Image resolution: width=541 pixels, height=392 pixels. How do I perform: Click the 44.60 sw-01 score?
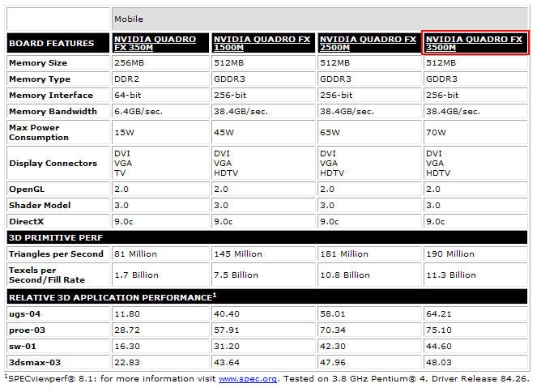tap(438, 347)
